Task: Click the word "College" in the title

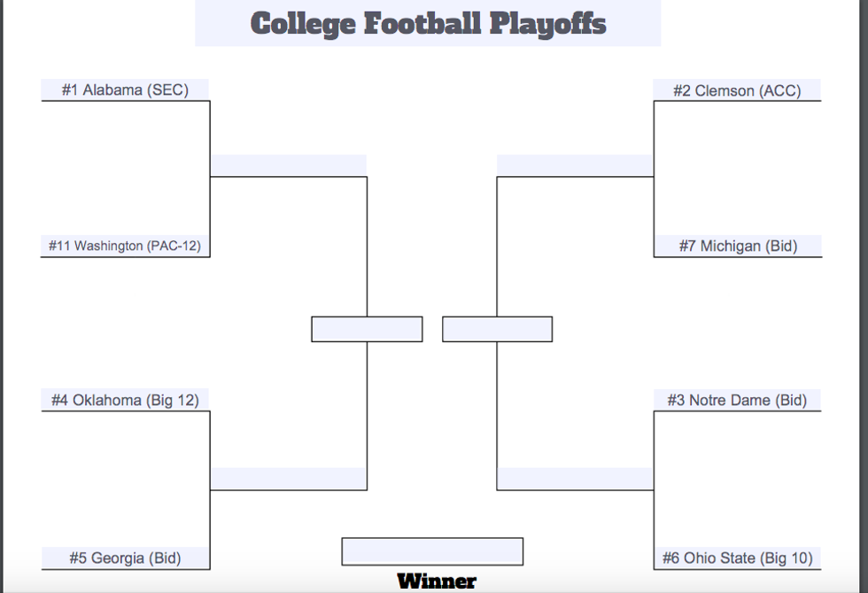Action: (x=303, y=23)
